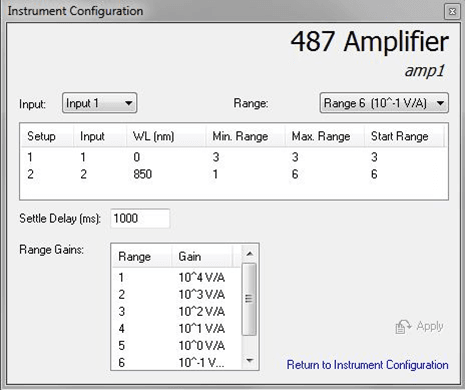Follow the Return to Instrument Configuration link
Screen dimensions: 465x390
(x=367, y=365)
